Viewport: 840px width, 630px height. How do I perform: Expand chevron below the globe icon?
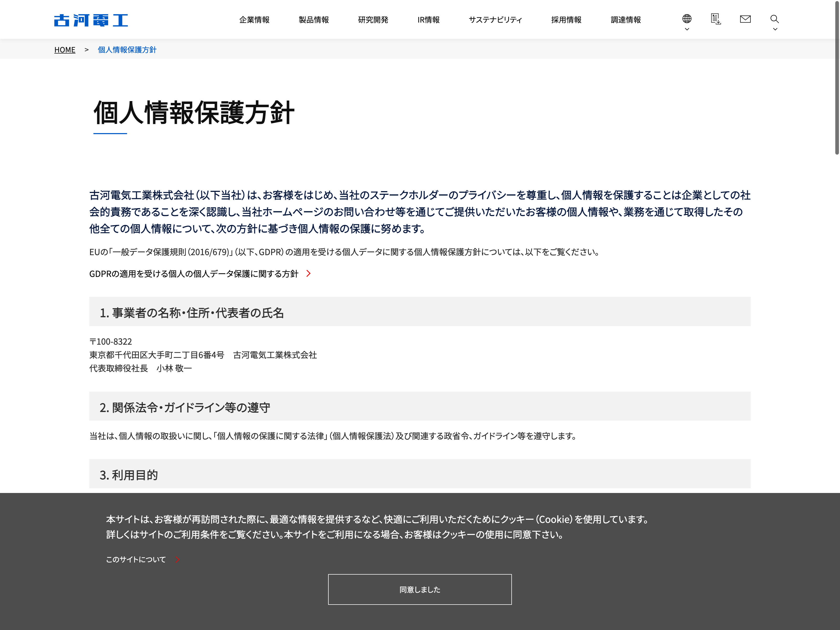[687, 29]
